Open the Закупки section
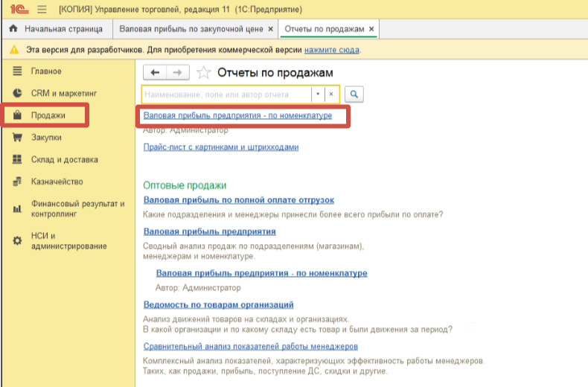 [46, 137]
